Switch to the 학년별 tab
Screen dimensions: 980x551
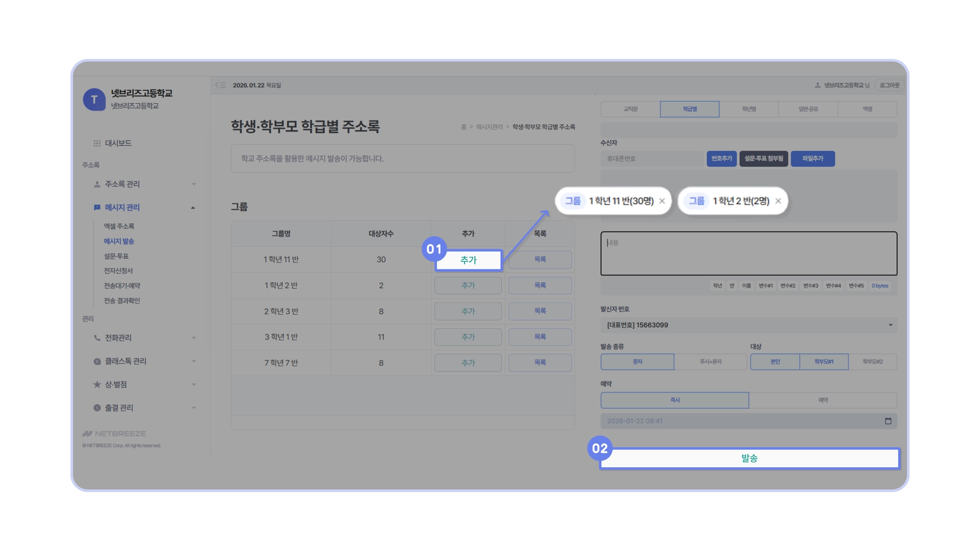[x=749, y=109]
